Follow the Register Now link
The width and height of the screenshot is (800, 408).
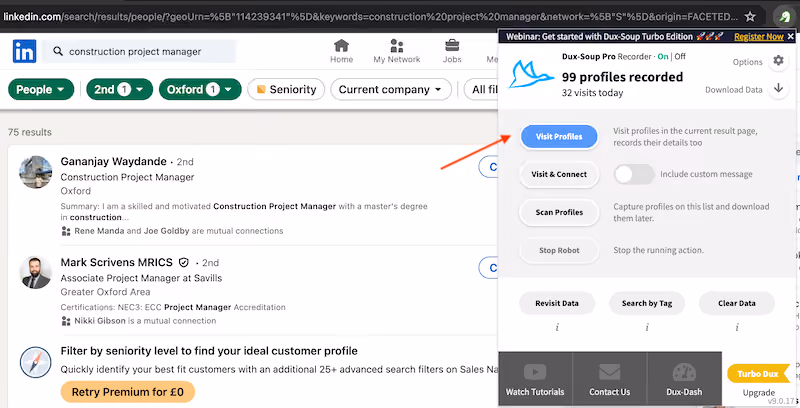pyautogui.click(x=759, y=37)
